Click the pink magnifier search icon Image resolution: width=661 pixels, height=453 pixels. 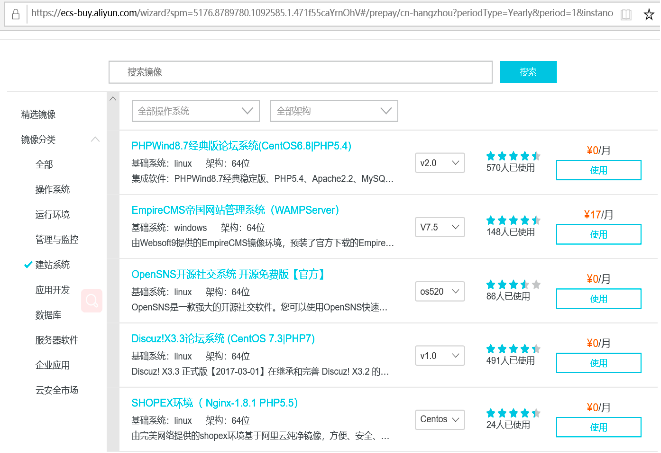91,300
